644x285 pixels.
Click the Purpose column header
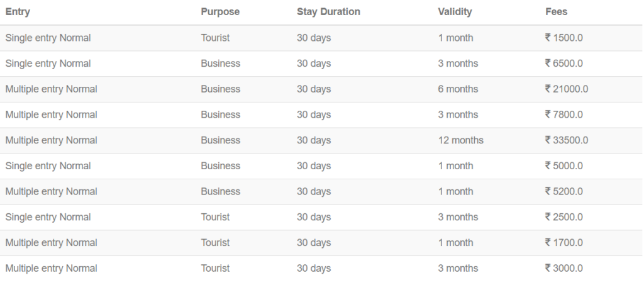[220, 12]
